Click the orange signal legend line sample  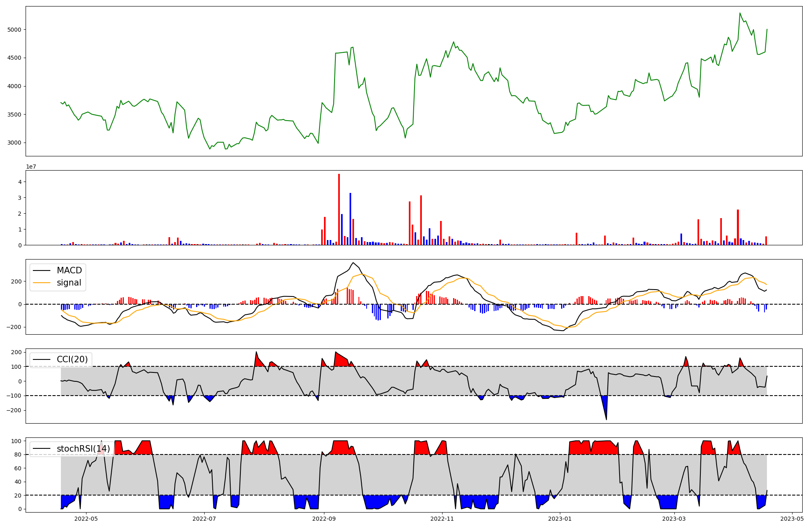click(x=41, y=283)
